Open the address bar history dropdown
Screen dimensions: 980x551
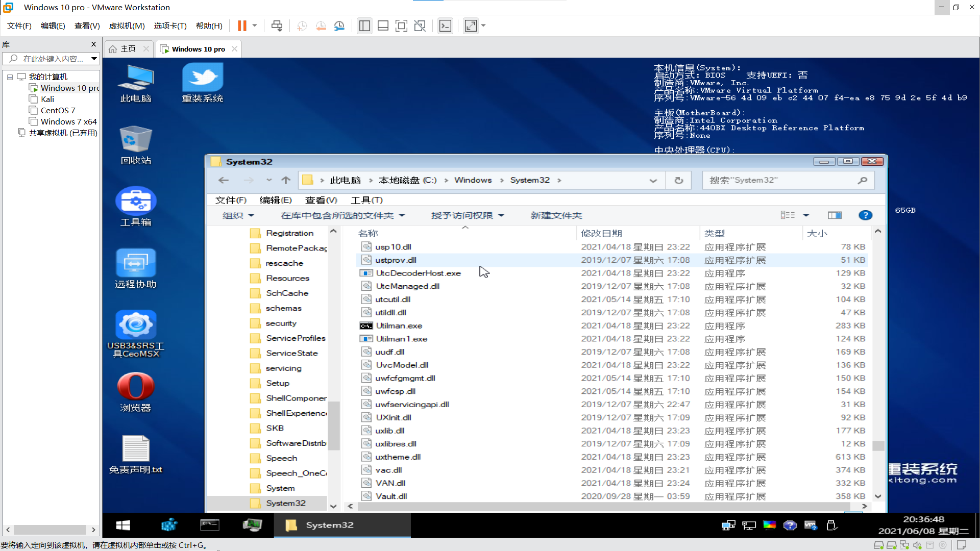[653, 180]
